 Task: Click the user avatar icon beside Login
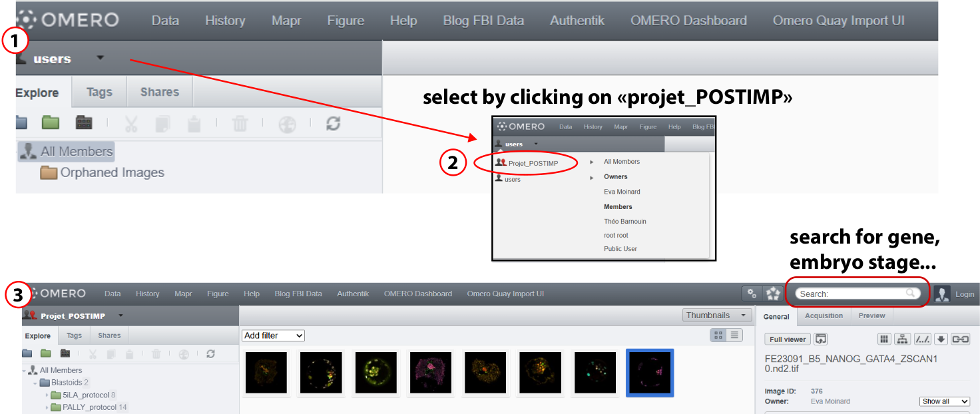click(x=942, y=294)
